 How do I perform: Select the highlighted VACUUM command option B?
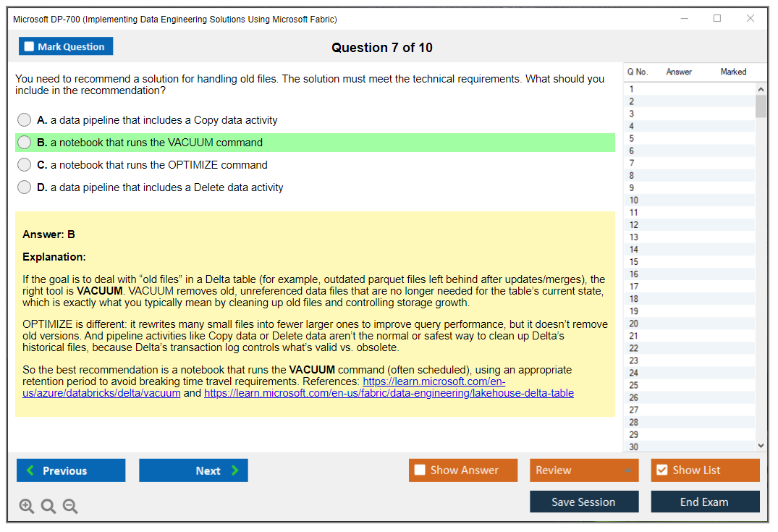pos(24,142)
